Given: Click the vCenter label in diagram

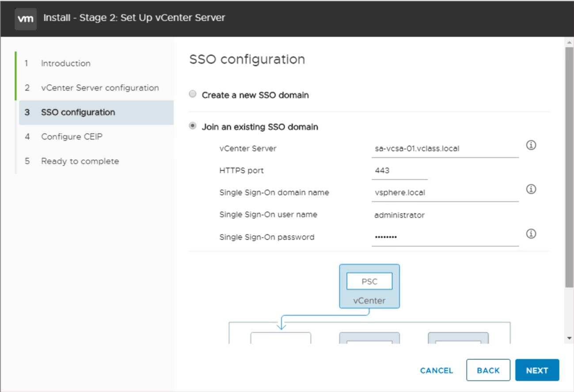Looking at the screenshot, I should coord(369,301).
